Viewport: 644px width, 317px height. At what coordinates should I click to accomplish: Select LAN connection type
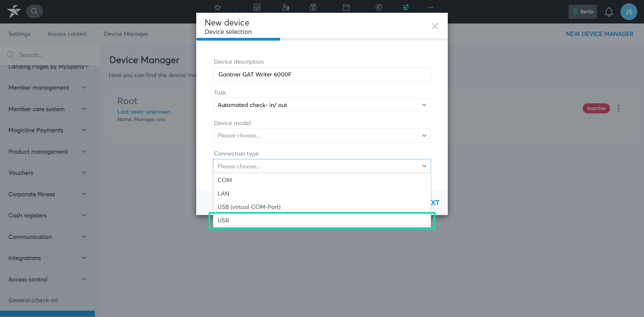pos(322,194)
